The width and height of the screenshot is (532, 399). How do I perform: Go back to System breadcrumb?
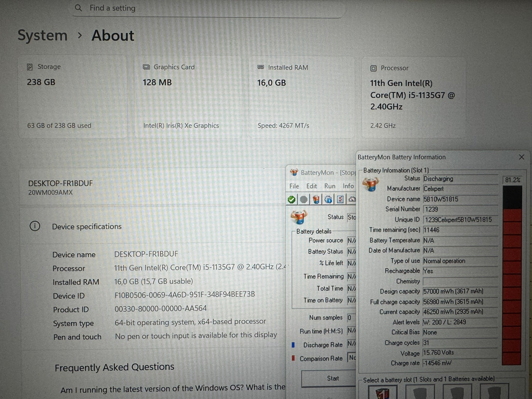coord(42,35)
